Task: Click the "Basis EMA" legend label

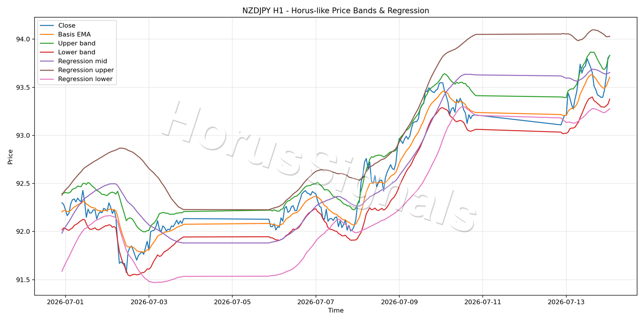Action: (74, 35)
